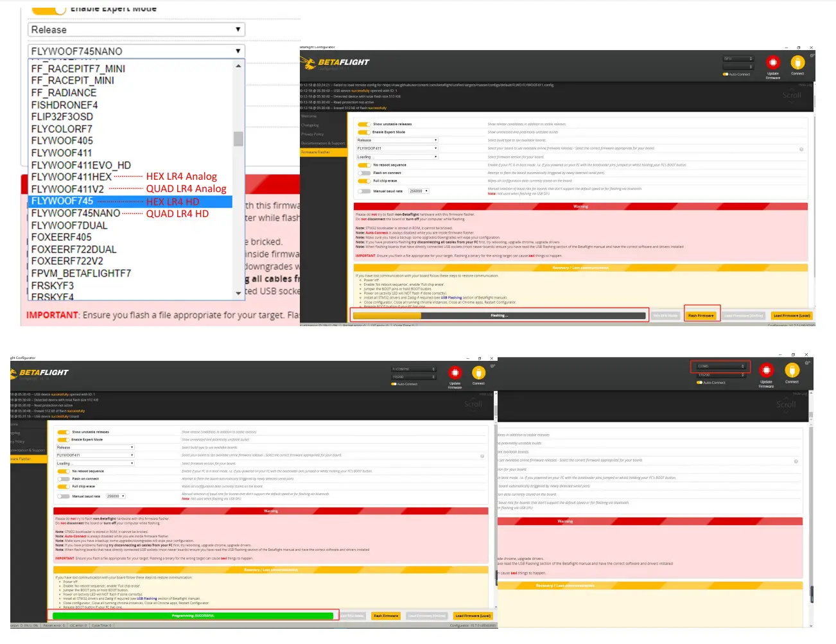Open Documentation & Support tab in flashing-progress window
The image size is (836, 644).
pyautogui.click(x=323, y=143)
